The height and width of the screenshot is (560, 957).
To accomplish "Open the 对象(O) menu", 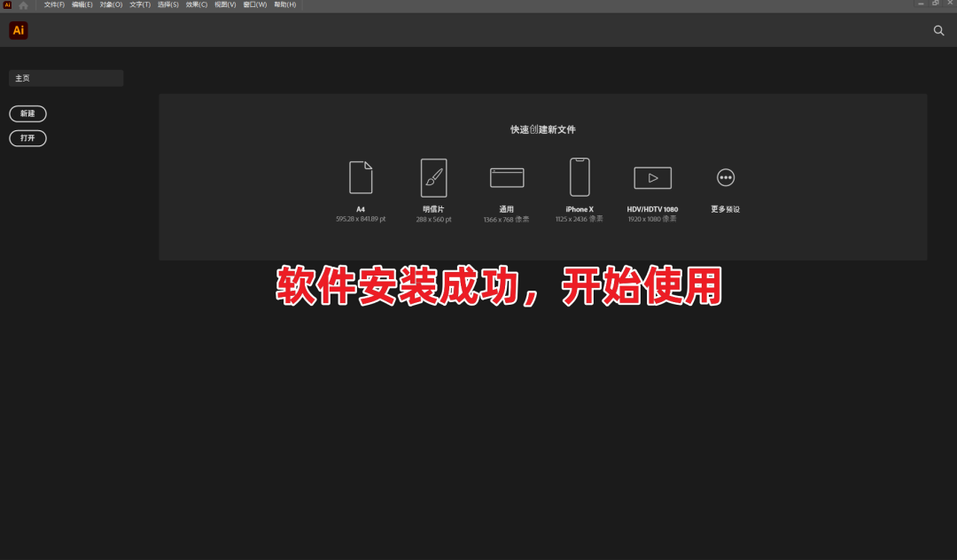I will 111,5.
